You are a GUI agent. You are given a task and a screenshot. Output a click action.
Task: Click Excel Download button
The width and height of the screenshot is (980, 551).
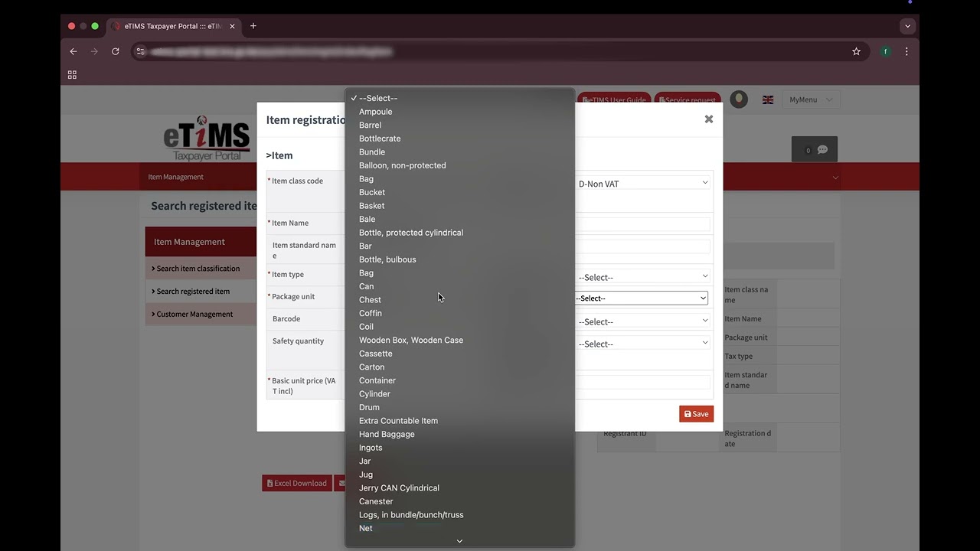coord(297,483)
